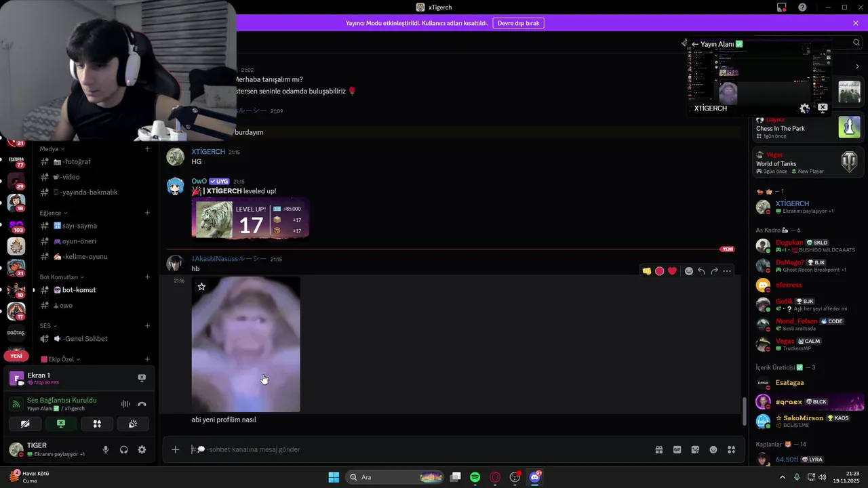Stop stream from the preview overlay
Viewport: 868px width, 488px height.
pyautogui.click(x=823, y=108)
